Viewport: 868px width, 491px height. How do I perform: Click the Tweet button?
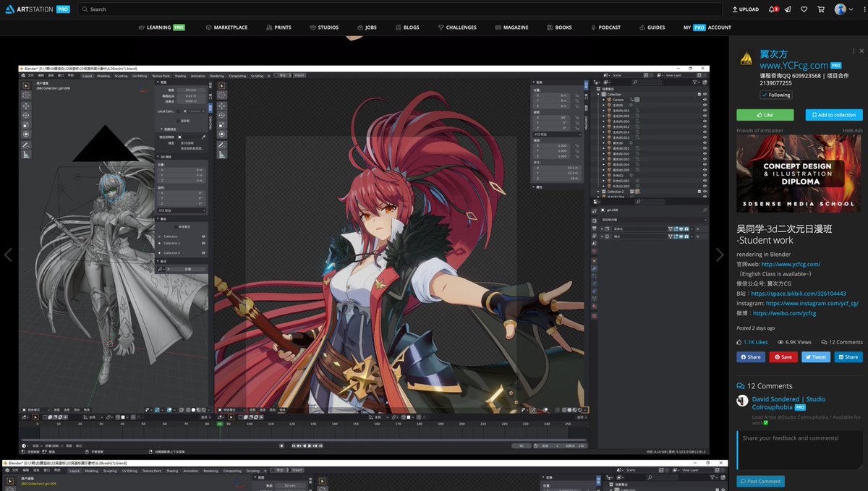[816, 356]
